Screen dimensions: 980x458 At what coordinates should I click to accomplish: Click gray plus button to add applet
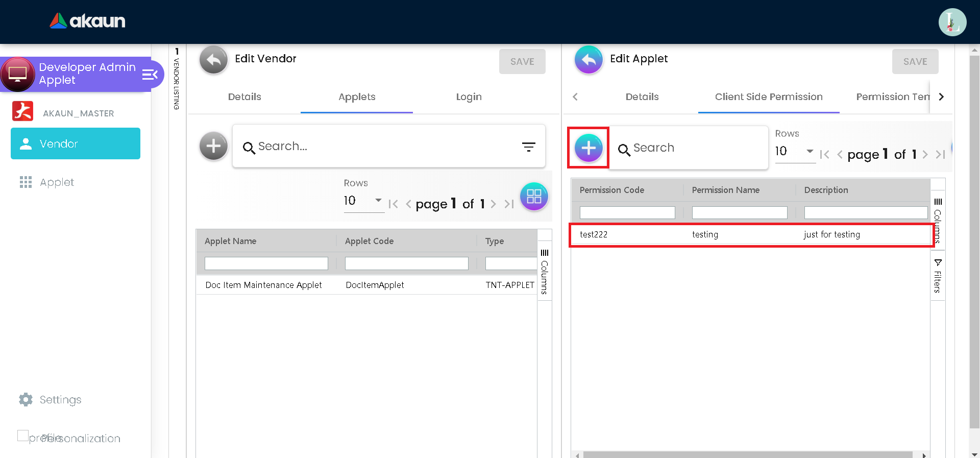pos(213,147)
